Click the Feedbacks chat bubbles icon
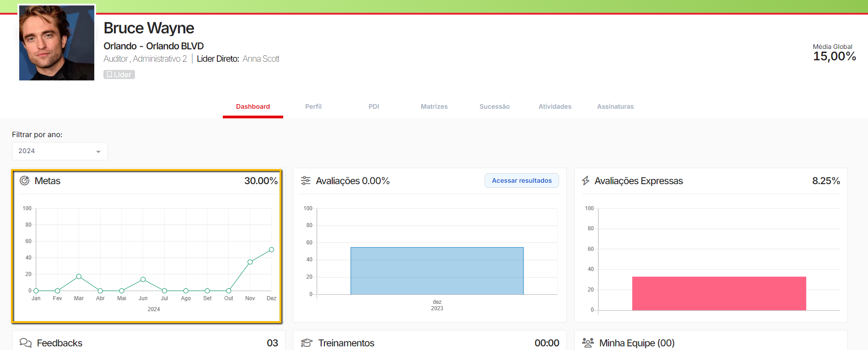Viewport: 868px width, 350px height. (x=26, y=343)
